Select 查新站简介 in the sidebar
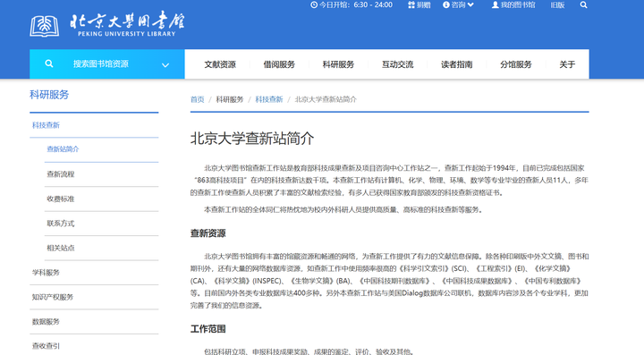This screenshot has width=644, height=355. pyautogui.click(x=63, y=149)
